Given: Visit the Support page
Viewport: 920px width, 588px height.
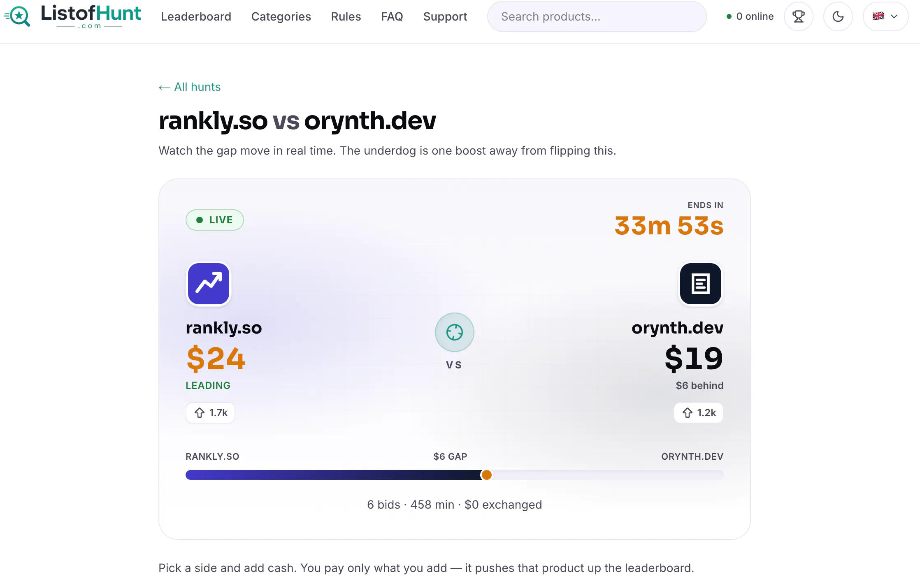Looking at the screenshot, I should pos(445,16).
